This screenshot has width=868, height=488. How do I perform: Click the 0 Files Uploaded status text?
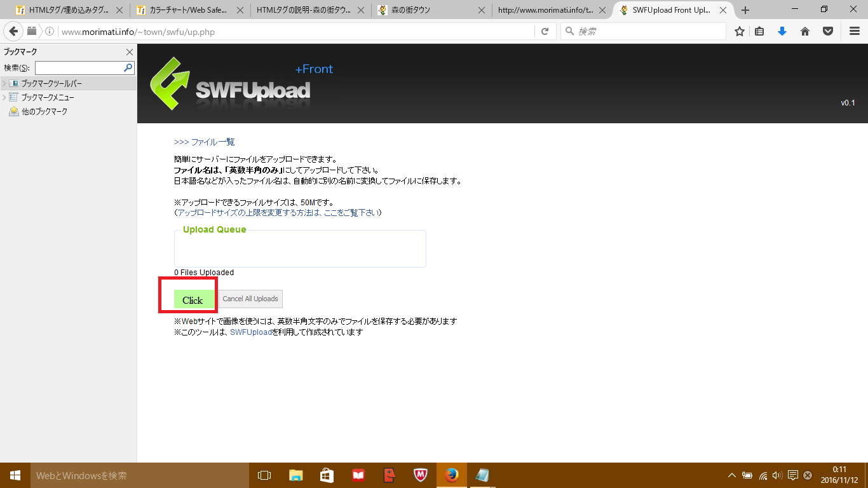pos(204,273)
